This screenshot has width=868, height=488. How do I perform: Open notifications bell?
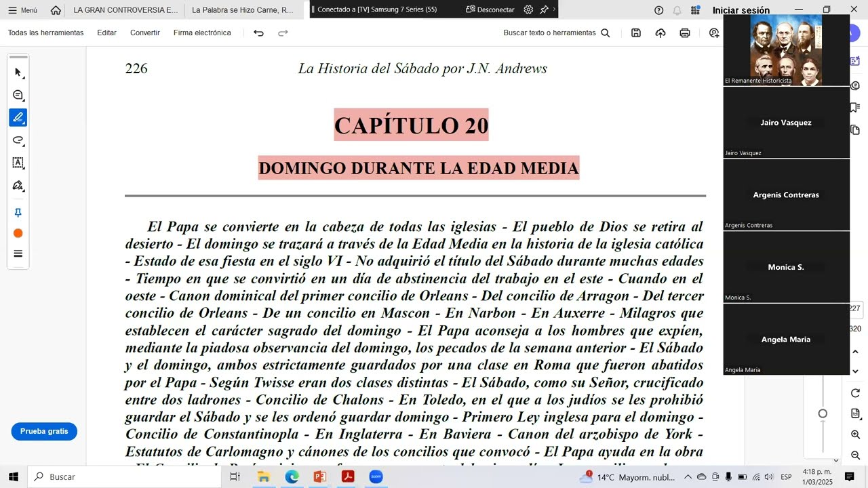tap(677, 10)
